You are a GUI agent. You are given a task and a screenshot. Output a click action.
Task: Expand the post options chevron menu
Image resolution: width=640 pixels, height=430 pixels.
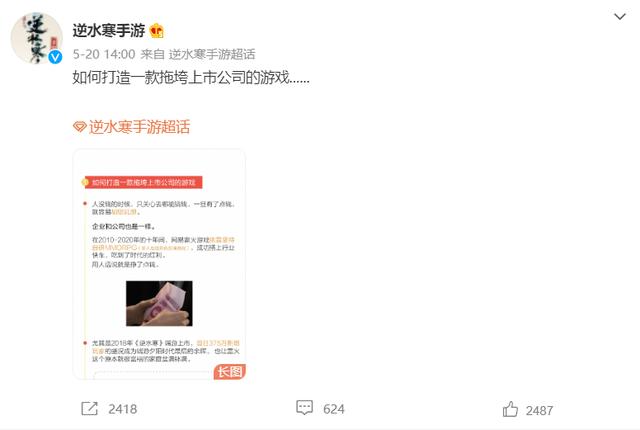pyautogui.click(x=620, y=16)
